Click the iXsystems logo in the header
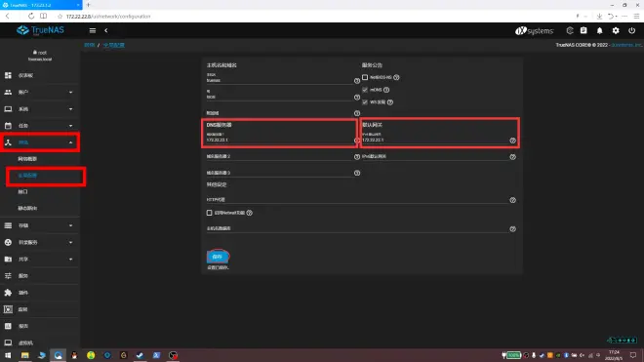Screen dimensions: 644x362 point(535,31)
